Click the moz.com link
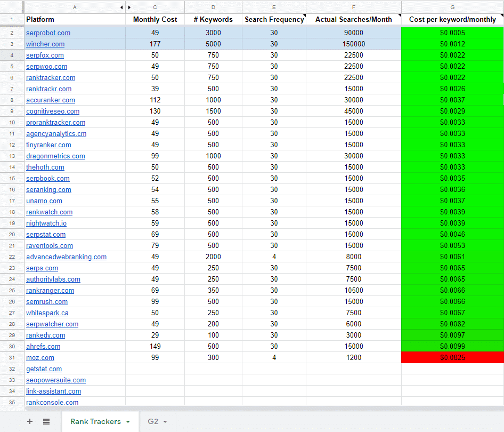Screen dimensions: 504x432 click(x=40, y=358)
